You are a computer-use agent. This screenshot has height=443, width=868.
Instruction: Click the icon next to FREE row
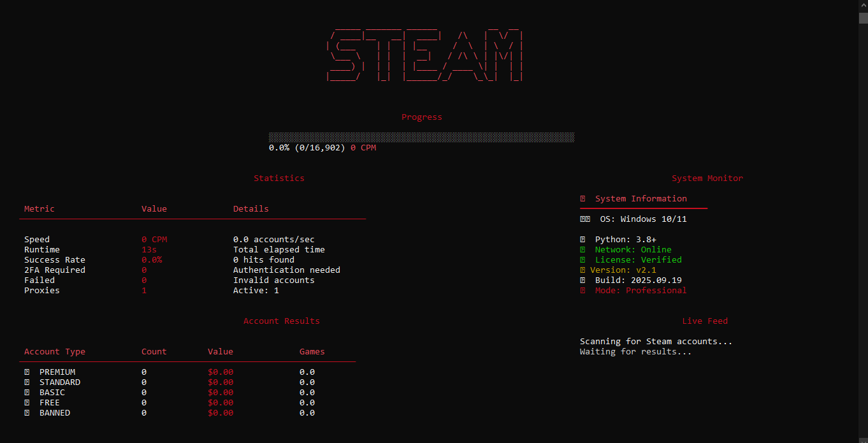click(x=27, y=403)
